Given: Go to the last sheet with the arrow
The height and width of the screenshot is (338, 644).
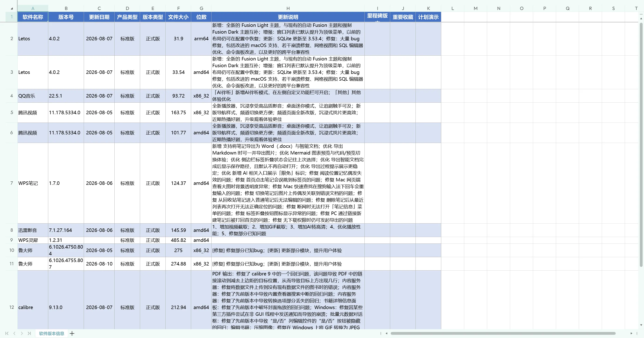Looking at the screenshot, I should click(29, 333).
